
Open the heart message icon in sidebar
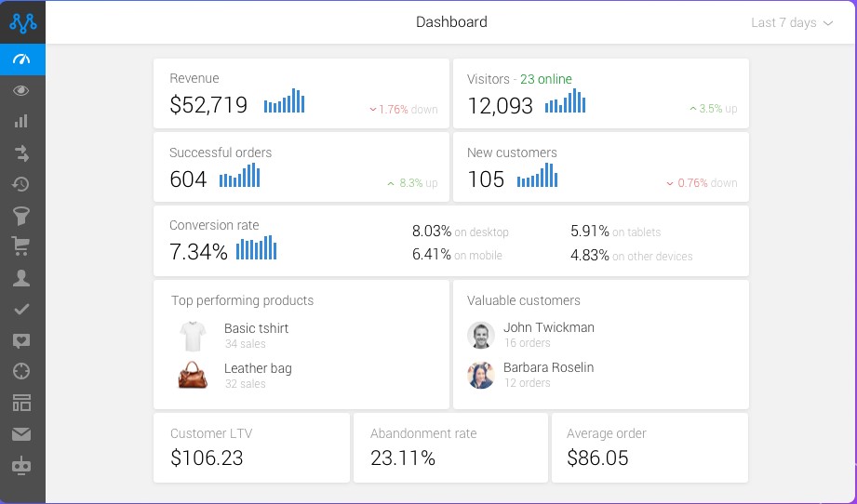22,340
